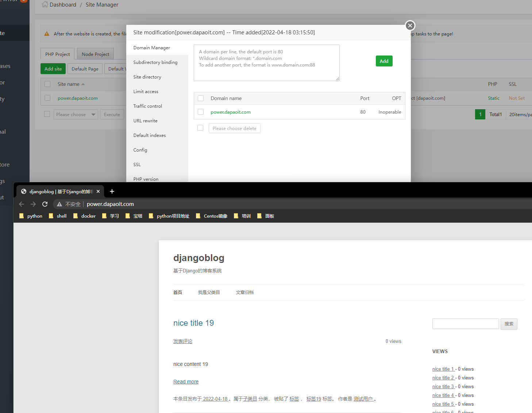Click the 搜索 search button on blog
The width and height of the screenshot is (532, 413).
[x=509, y=324]
